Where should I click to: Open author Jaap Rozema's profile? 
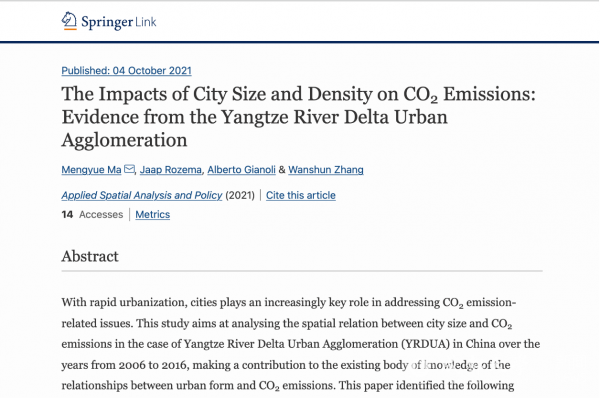(171, 170)
